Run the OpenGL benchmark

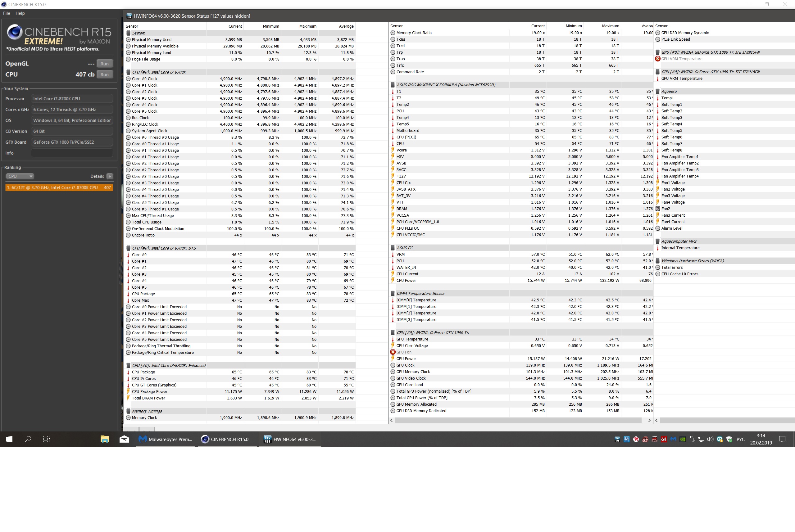click(x=105, y=63)
